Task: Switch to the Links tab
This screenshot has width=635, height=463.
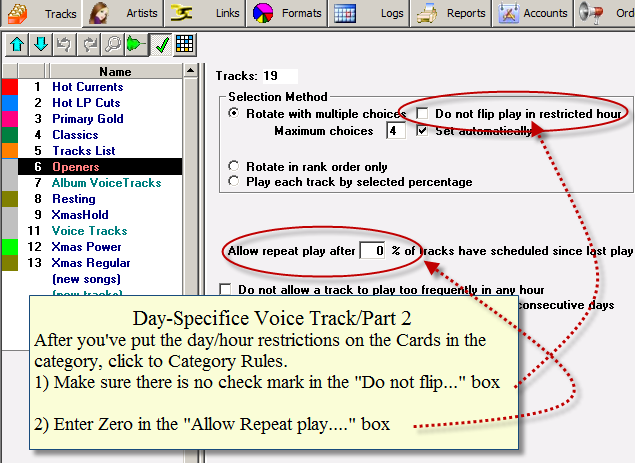Action: coord(205,13)
